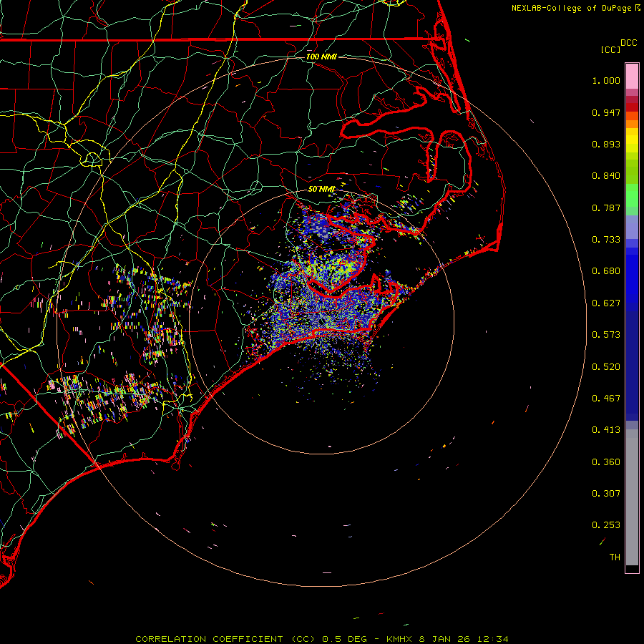Pick the bright green swatch near 0.787
This screenshot has height=644, width=644.
pyautogui.click(x=632, y=200)
